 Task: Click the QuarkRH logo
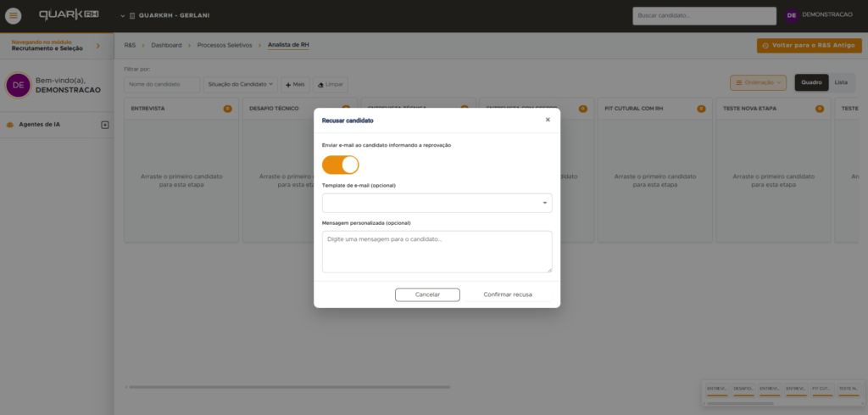69,15
